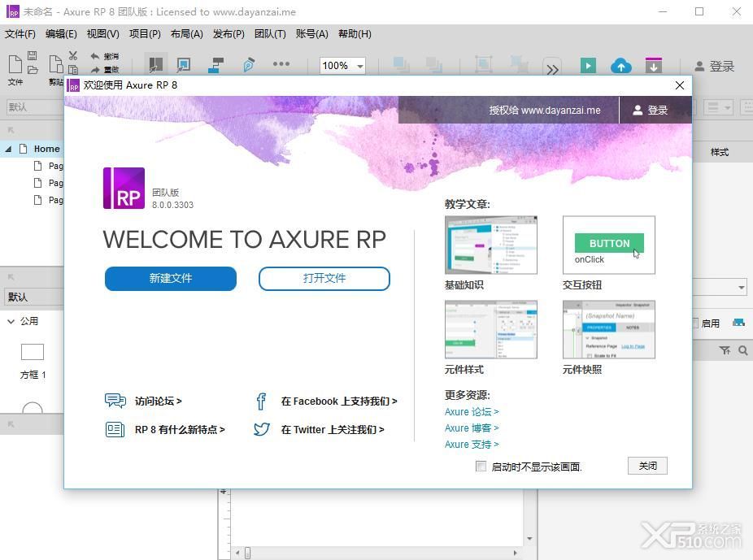Click the green Preview play icon

click(x=588, y=65)
